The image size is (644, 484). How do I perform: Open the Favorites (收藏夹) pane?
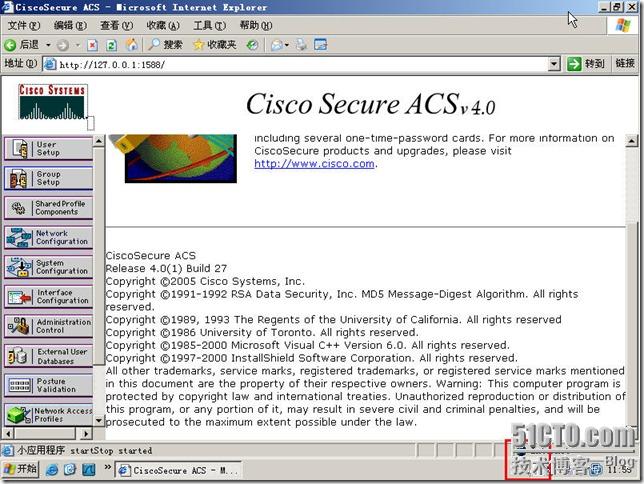215,45
